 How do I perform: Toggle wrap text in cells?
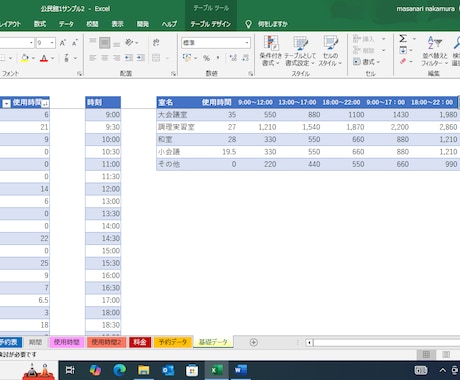point(156,42)
